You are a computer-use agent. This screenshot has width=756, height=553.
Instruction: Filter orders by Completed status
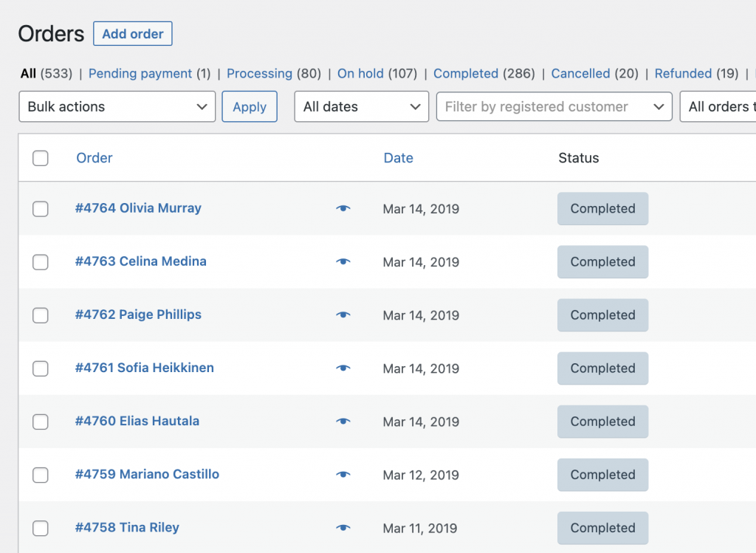click(466, 73)
